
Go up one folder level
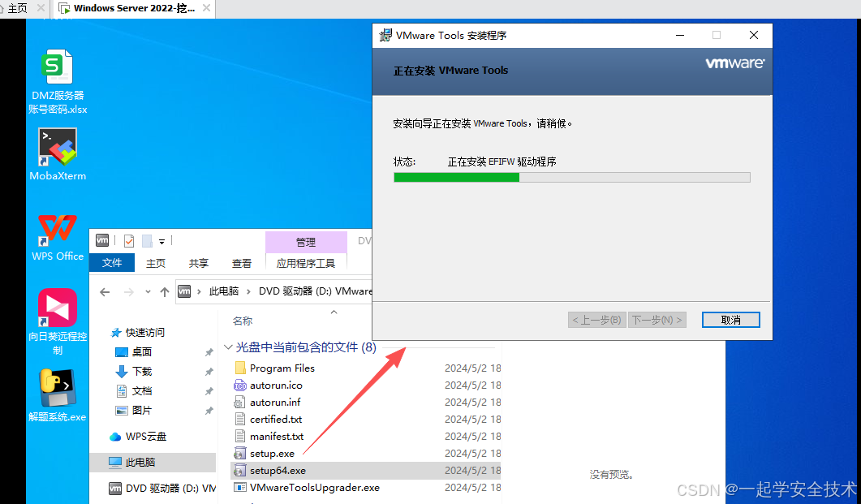(164, 291)
